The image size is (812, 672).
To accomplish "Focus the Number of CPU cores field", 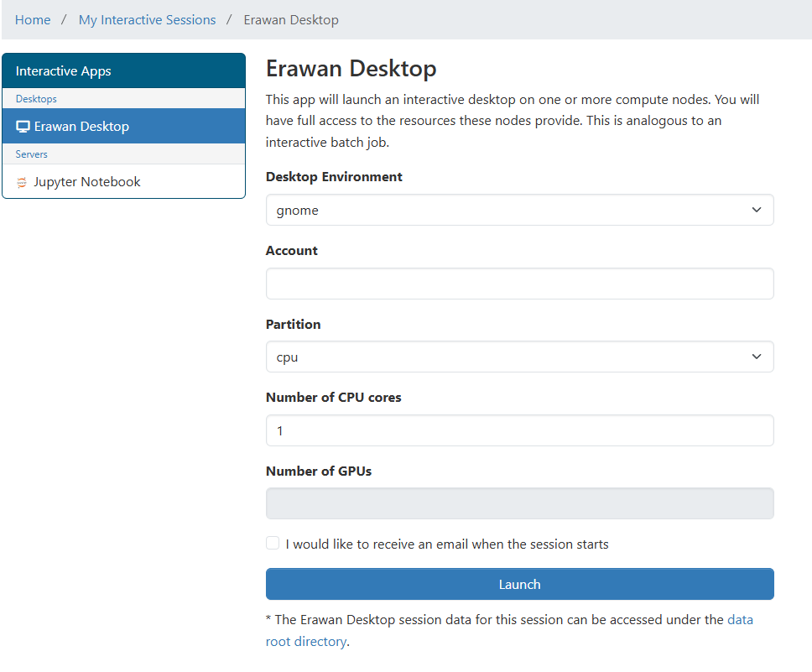I will (x=519, y=430).
